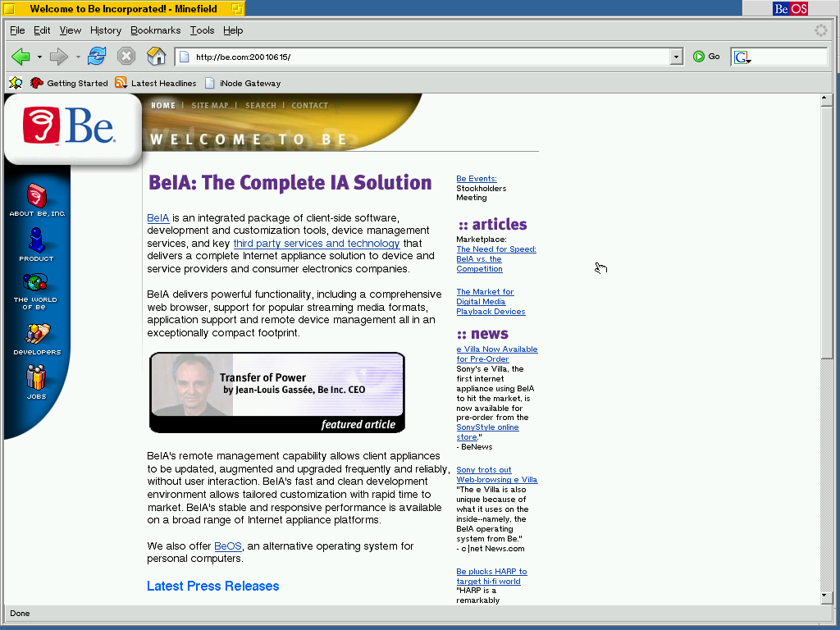Follow third party services and technology link

coord(316,243)
